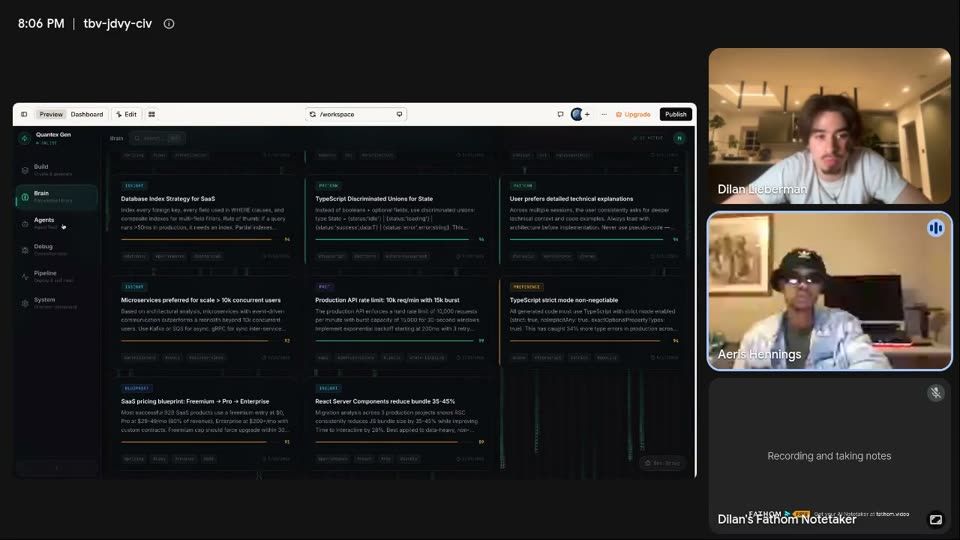The width and height of the screenshot is (960, 540).
Task: Click the /workspace path field
Action: (x=356, y=114)
